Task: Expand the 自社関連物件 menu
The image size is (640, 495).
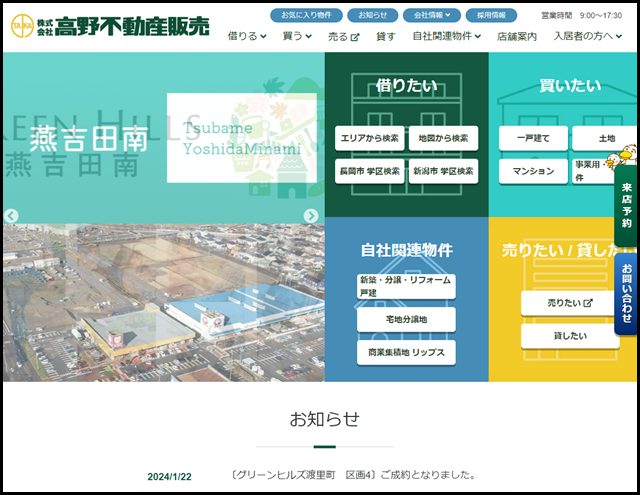Action: click(447, 36)
